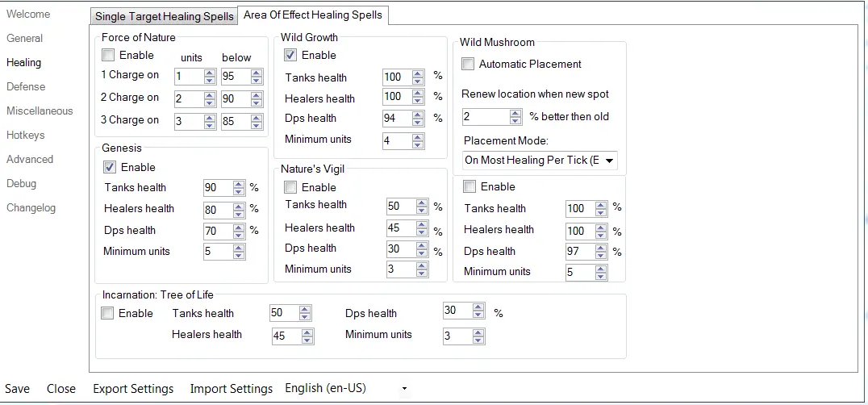This screenshot has width=868, height=405.
Task: Enable Force of Nature checkbox
Action: pos(108,56)
